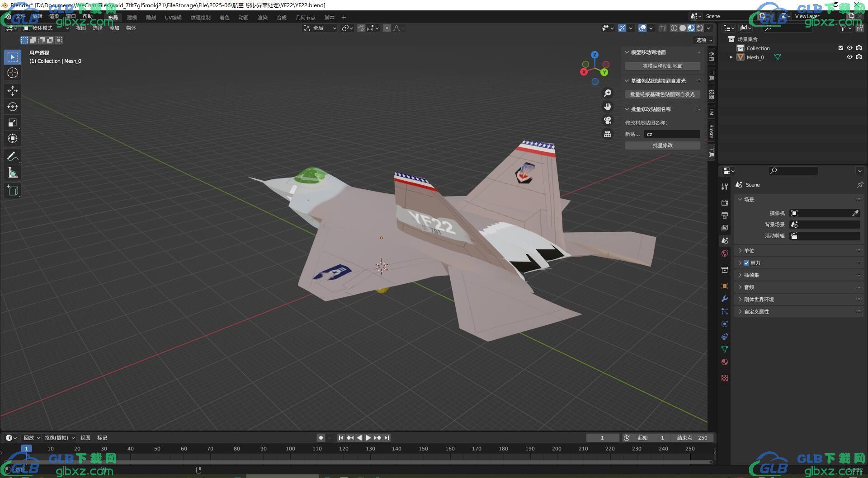Switch to the UV编辑 workspace tab
868x478 pixels.
coord(173,18)
